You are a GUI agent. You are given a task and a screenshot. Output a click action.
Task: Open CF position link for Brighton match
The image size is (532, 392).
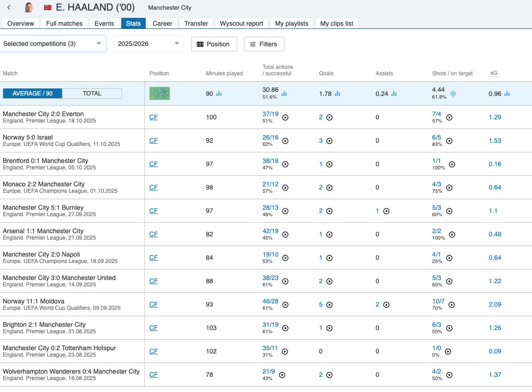click(x=153, y=328)
